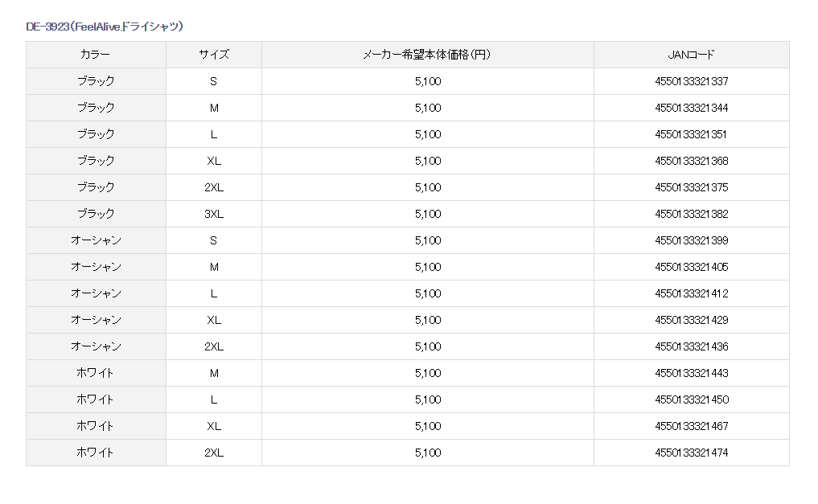Image resolution: width=818 pixels, height=504 pixels.
Task: Click JAN code 4550133321368
Action: click(x=691, y=161)
